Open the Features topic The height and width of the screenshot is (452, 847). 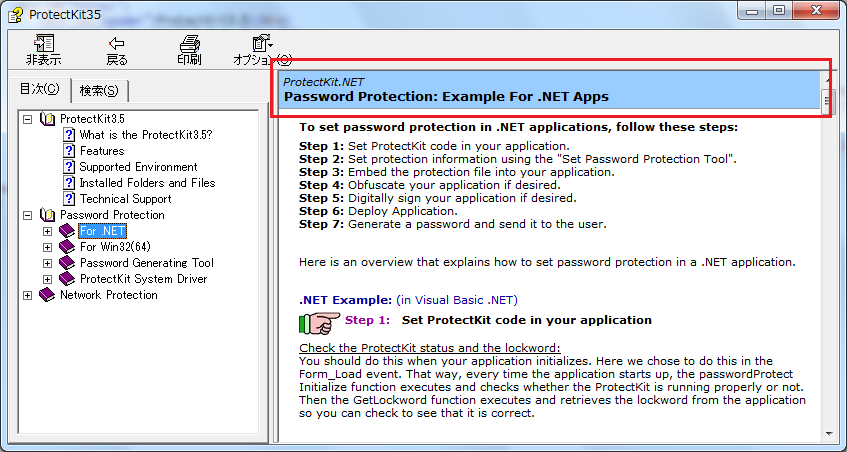(x=102, y=151)
